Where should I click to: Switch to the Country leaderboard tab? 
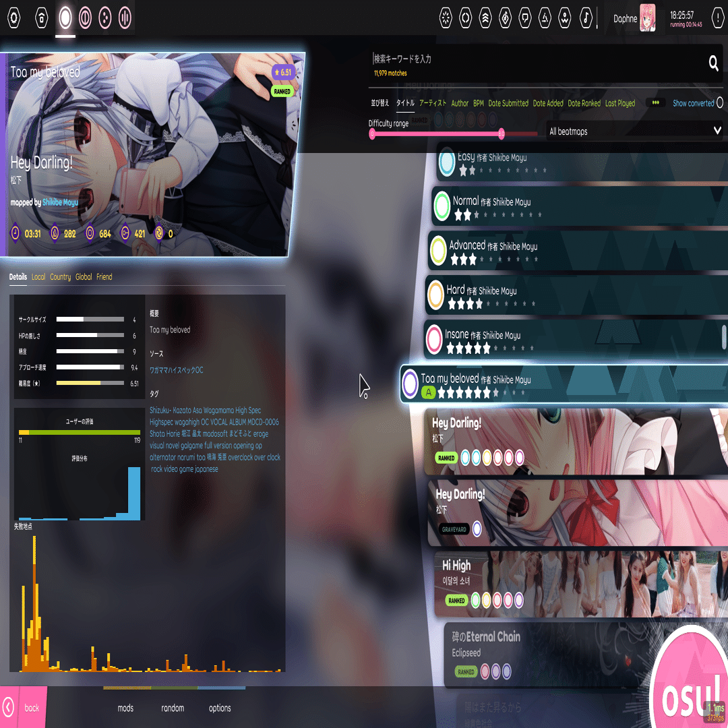click(x=61, y=277)
